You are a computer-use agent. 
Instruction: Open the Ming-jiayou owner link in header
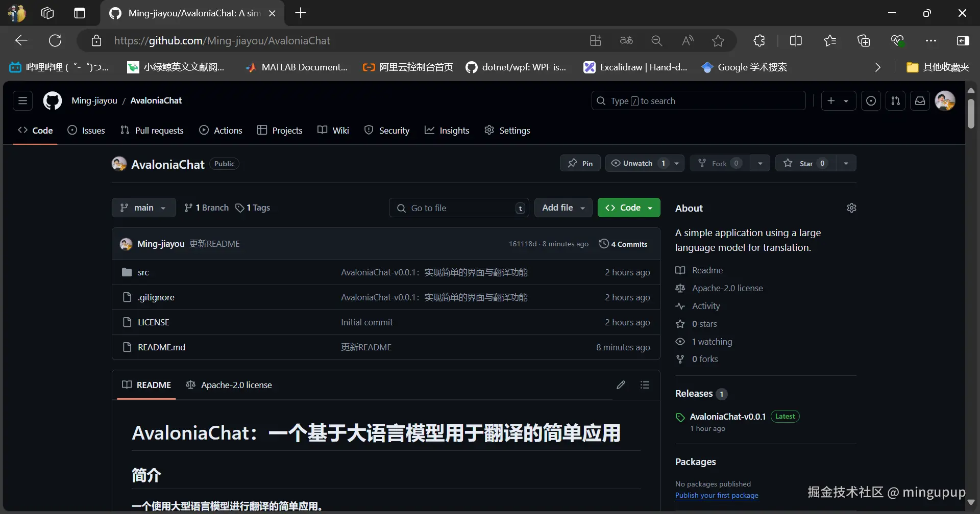[x=94, y=101]
